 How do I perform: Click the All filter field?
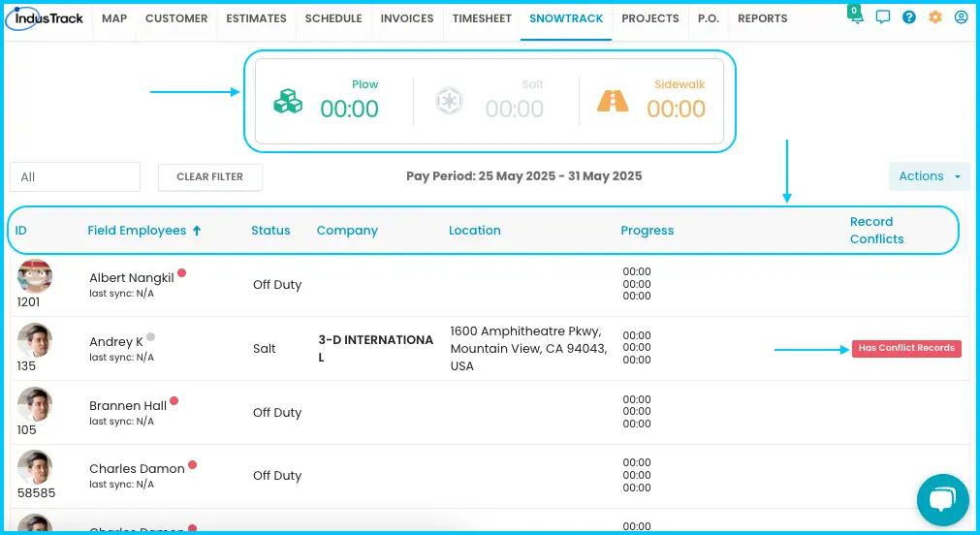click(75, 176)
